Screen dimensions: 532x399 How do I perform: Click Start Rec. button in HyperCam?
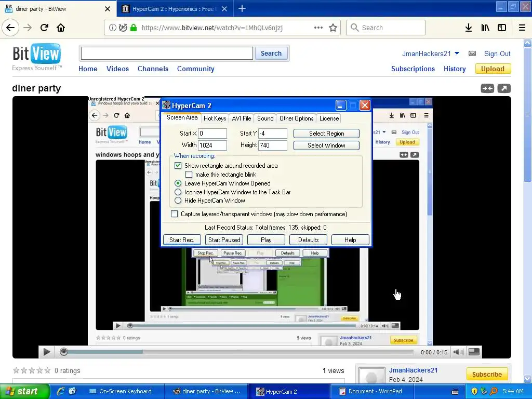coord(182,240)
